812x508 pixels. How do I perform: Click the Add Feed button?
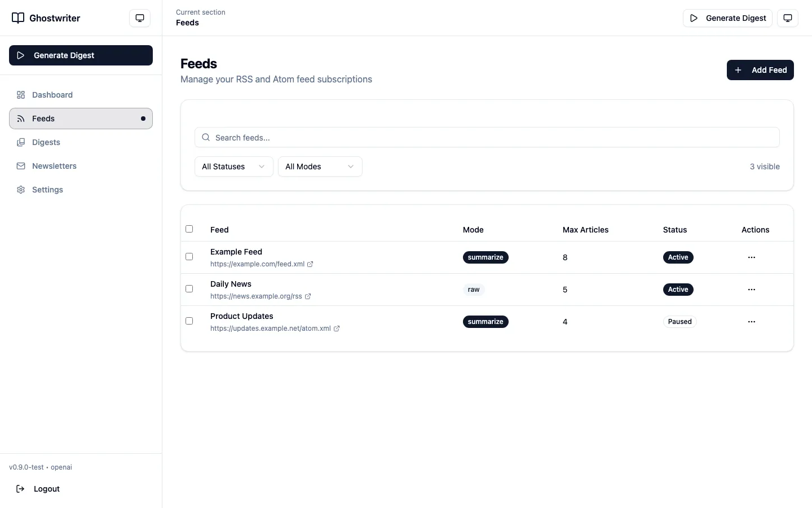point(760,70)
